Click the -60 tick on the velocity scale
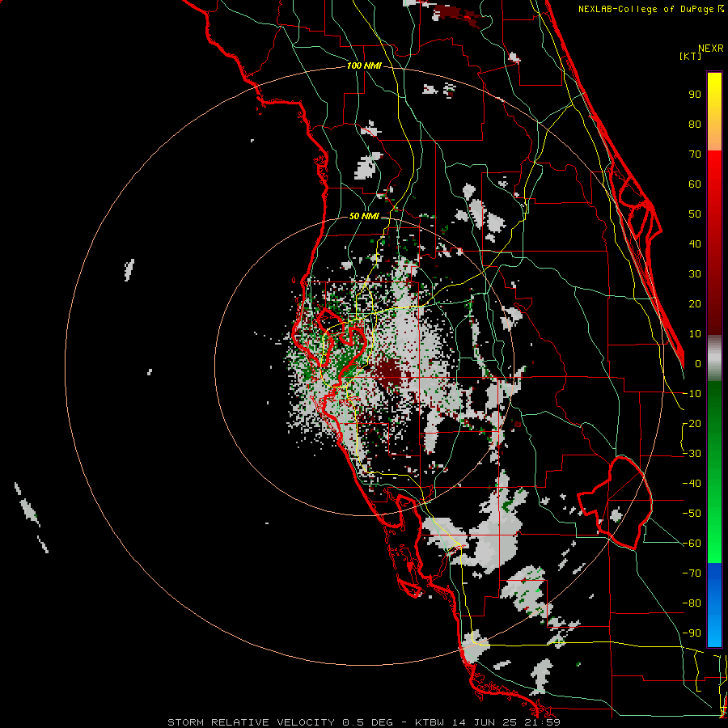 692,544
